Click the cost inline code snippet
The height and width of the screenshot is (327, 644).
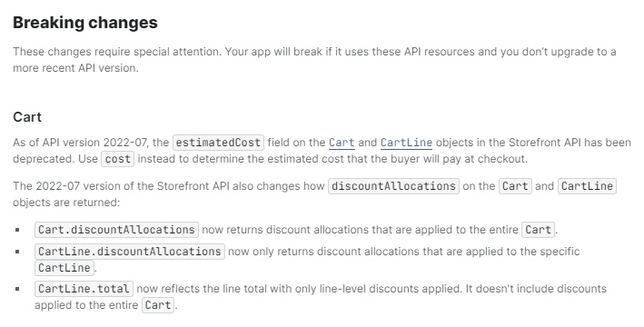tap(117, 159)
